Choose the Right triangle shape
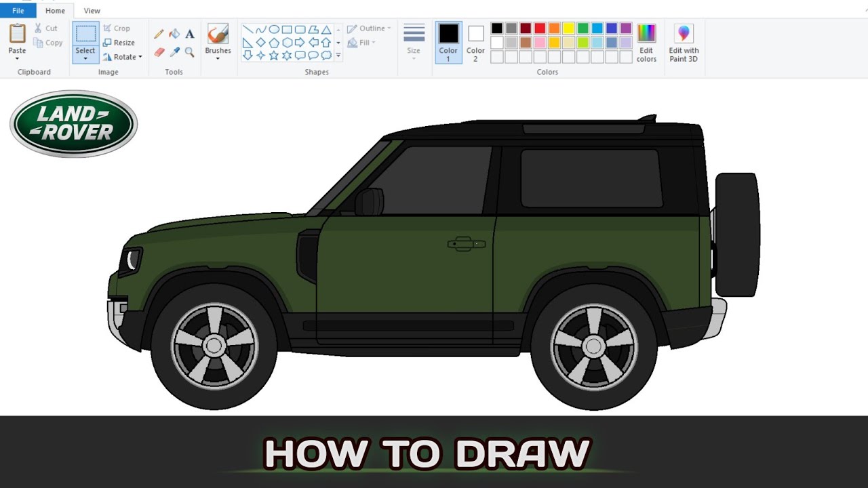This screenshot has width=868, height=488. [x=248, y=42]
